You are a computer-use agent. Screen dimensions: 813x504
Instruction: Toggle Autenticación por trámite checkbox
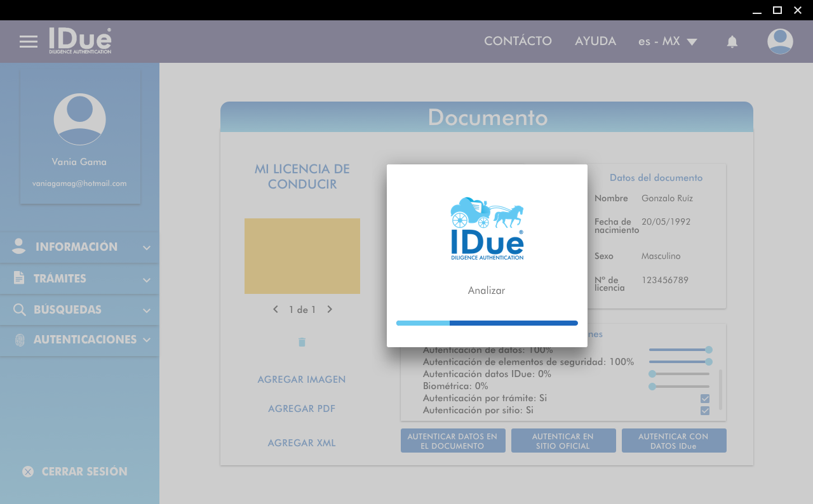[704, 399]
